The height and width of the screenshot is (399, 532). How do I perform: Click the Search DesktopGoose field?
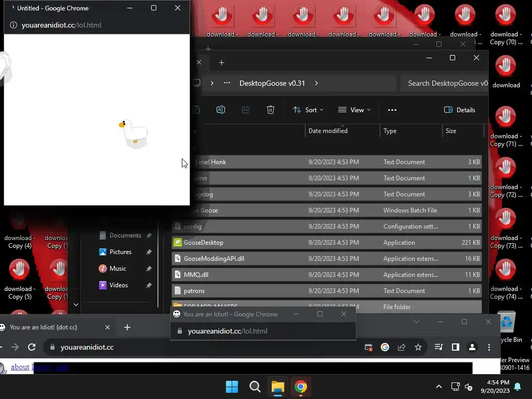coord(444,83)
